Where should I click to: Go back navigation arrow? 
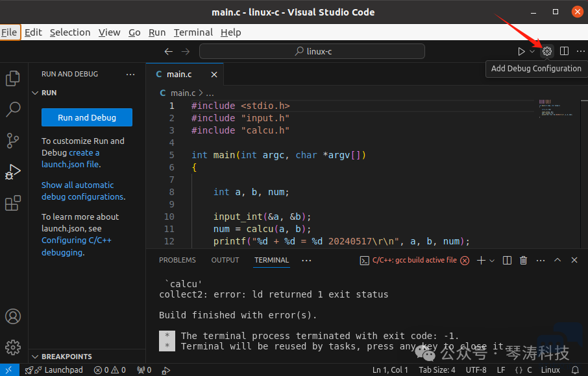click(169, 52)
